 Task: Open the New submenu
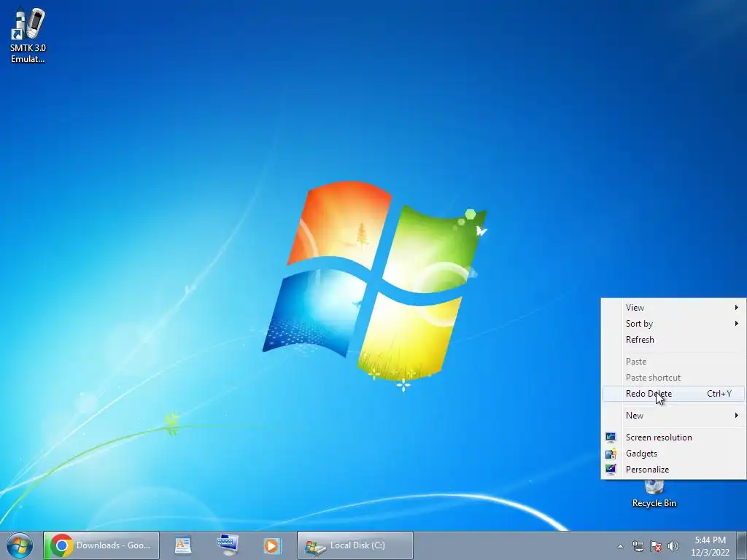click(673, 416)
